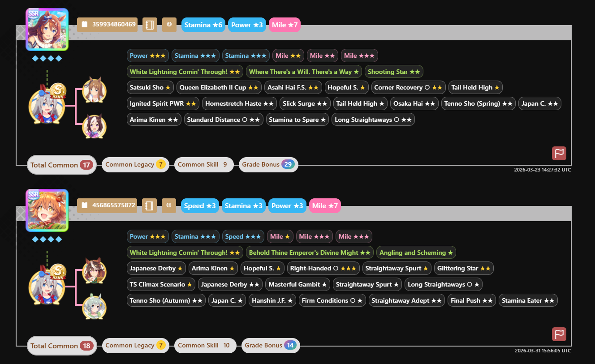Copy trainer ID 456865575872
The image size is (595, 364).
click(107, 206)
